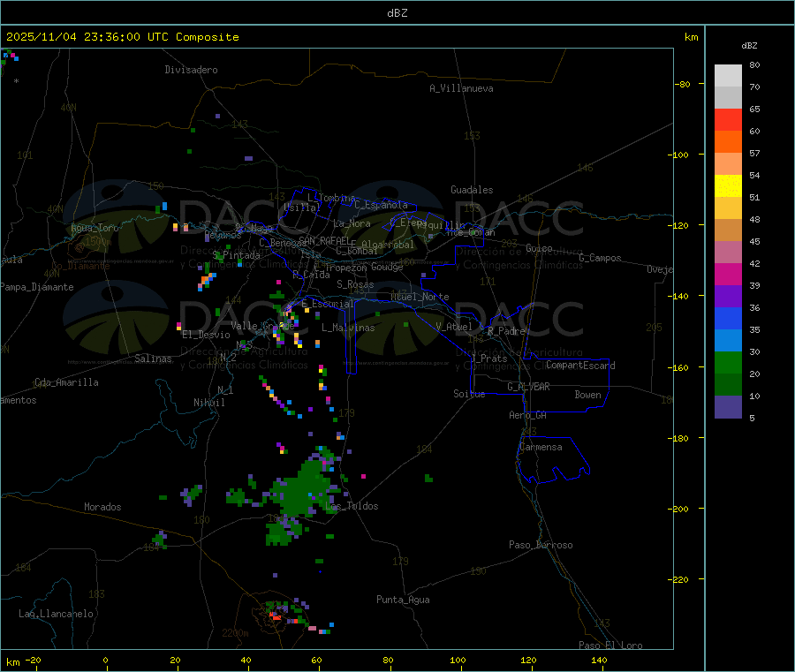
Task: Click the dark green 10–20 dBZ swatch
Action: point(728,385)
